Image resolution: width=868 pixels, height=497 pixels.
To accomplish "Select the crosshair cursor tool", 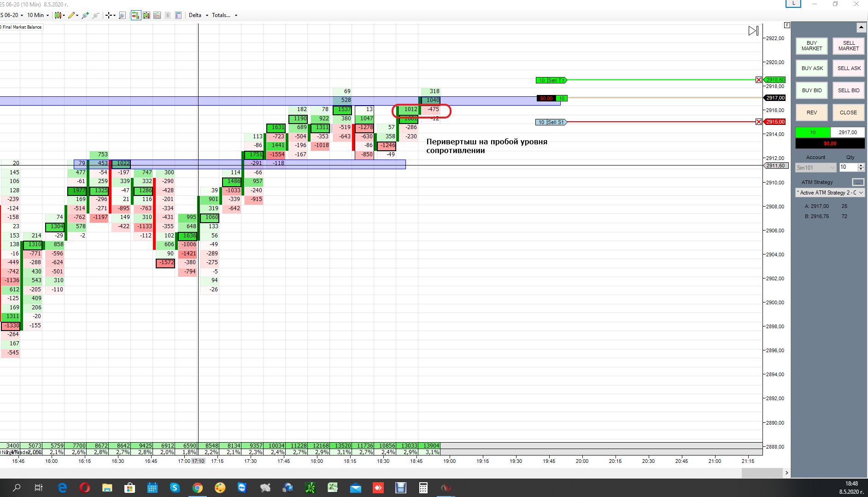I will 109,15.
